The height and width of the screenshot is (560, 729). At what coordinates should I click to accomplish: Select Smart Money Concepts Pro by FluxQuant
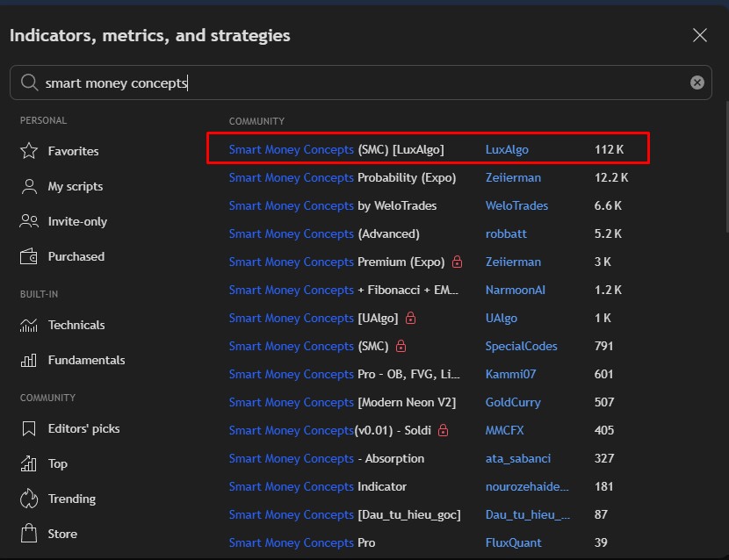click(301, 542)
